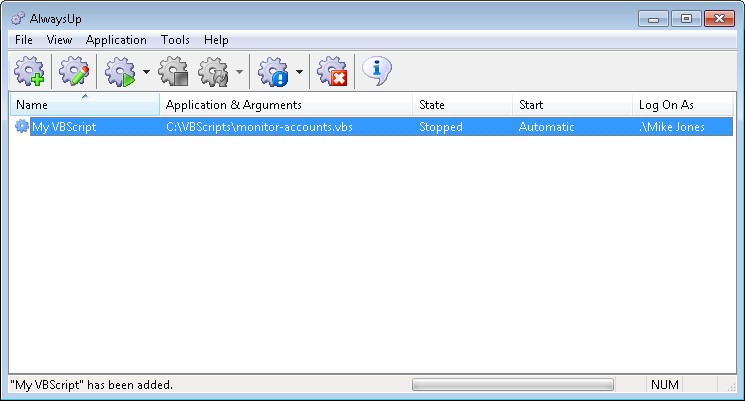Click the NUM indicator in status bar

pyautogui.click(x=665, y=384)
